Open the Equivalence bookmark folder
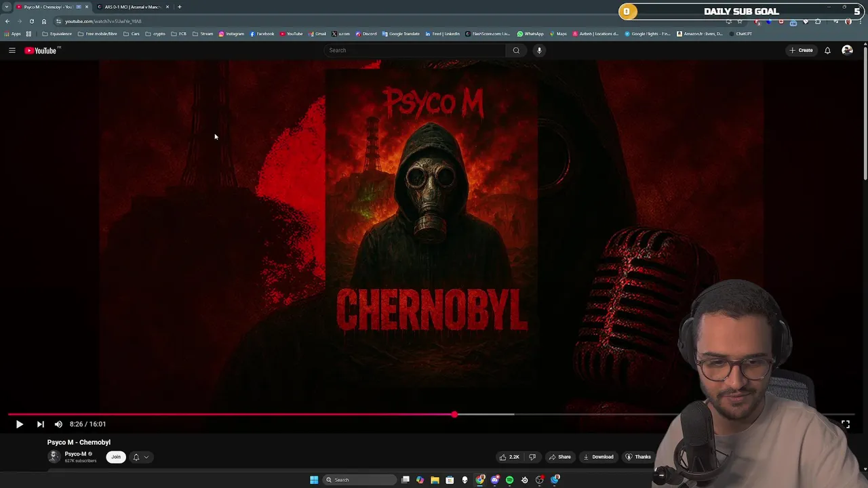Viewport: 868px width, 488px height. 57,34
